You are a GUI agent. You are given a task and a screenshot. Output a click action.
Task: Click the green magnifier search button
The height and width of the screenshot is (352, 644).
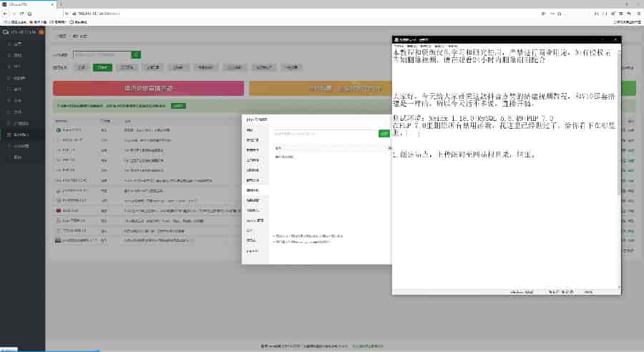click(x=136, y=54)
